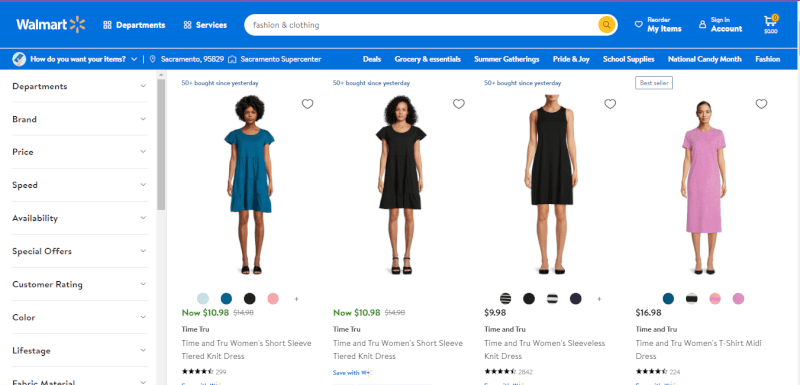Click the $9.98 price
The height and width of the screenshot is (385, 800).
tap(495, 313)
